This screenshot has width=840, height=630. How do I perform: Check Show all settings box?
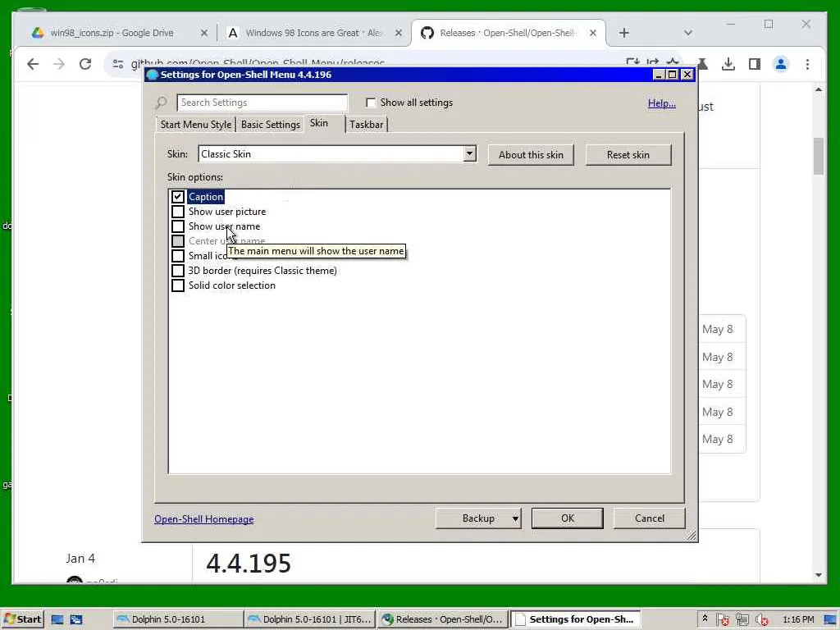tap(371, 103)
